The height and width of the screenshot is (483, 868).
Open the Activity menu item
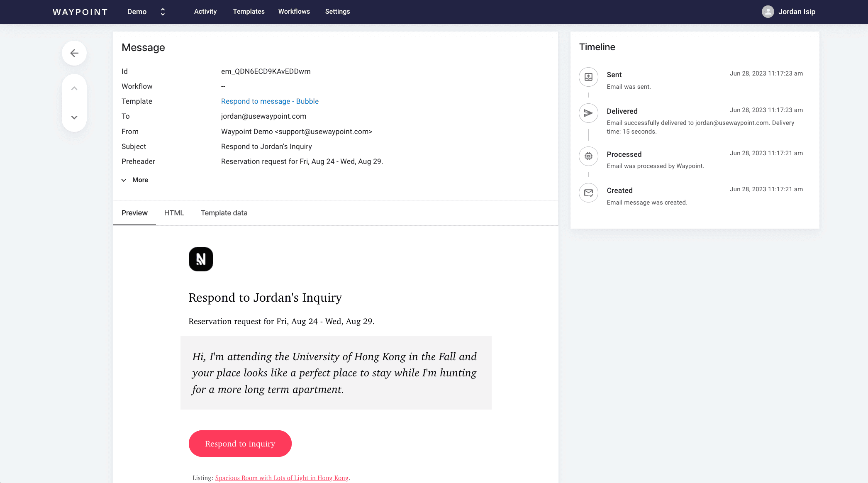click(x=205, y=12)
